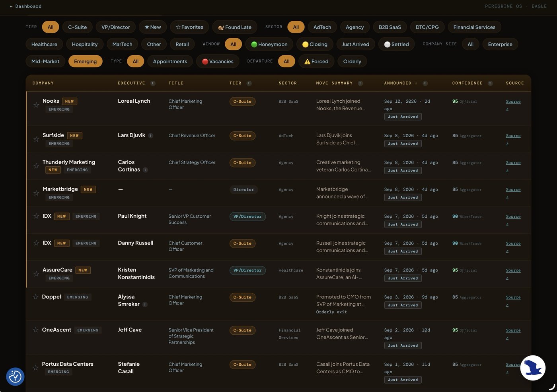Sort by the Announced column header
Screen dimensions: 557x392
click(401, 83)
